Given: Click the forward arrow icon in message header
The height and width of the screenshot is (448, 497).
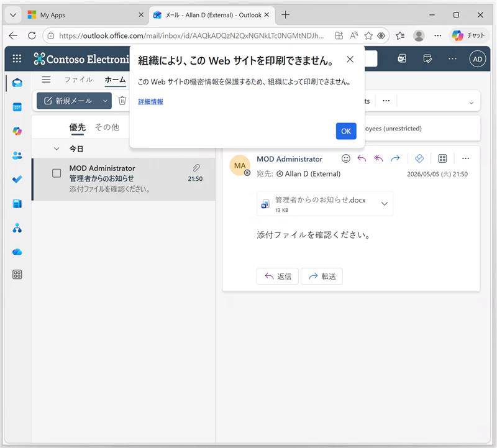Looking at the screenshot, I should (395, 158).
